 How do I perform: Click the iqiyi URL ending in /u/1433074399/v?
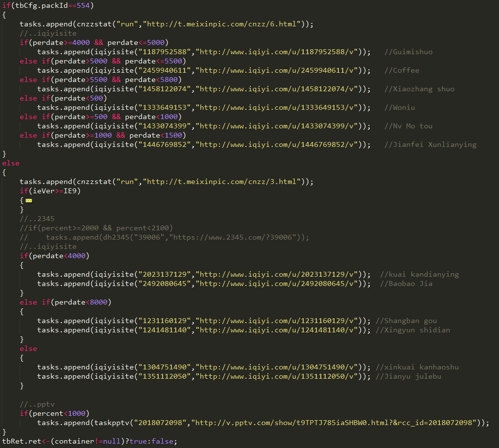click(276, 126)
